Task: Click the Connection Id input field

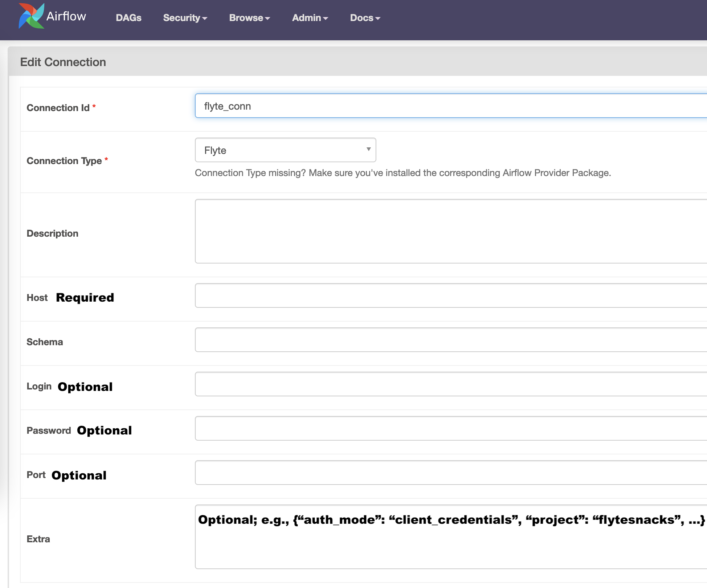Action: (450, 106)
